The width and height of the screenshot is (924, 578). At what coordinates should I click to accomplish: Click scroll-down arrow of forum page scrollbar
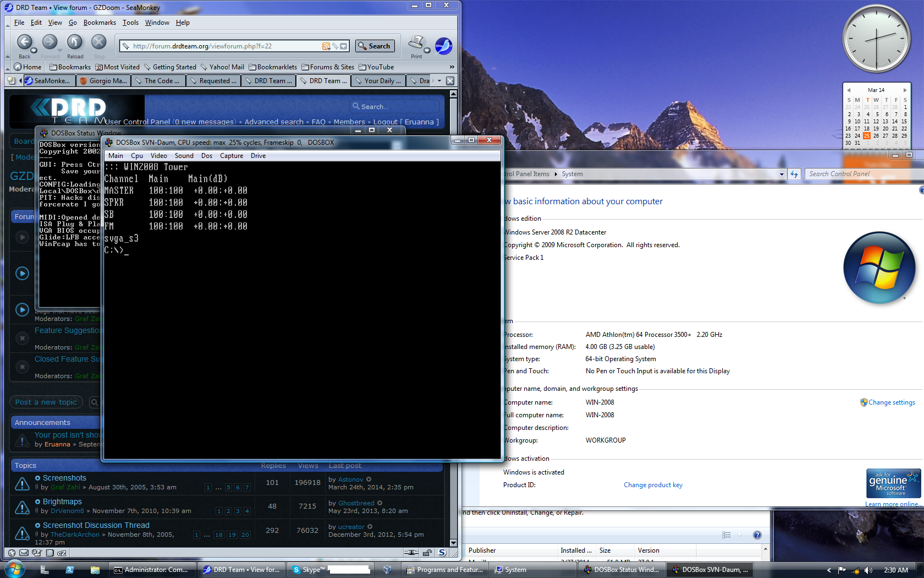(x=453, y=543)
